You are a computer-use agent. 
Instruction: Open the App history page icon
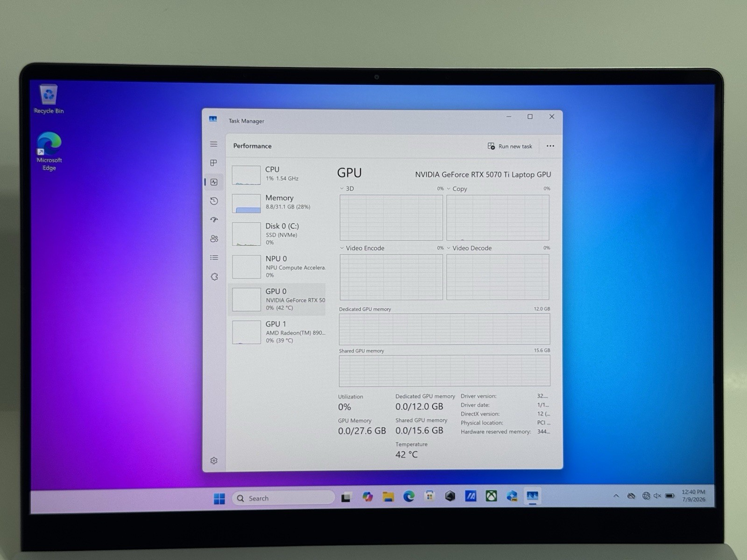click(214, 201)
